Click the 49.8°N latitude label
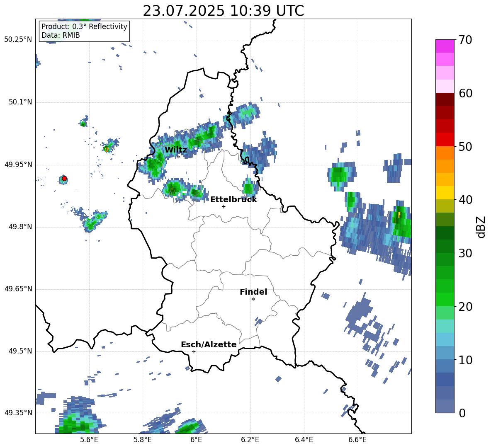This screenshot has height=448, width=491. tap(20, 227)
